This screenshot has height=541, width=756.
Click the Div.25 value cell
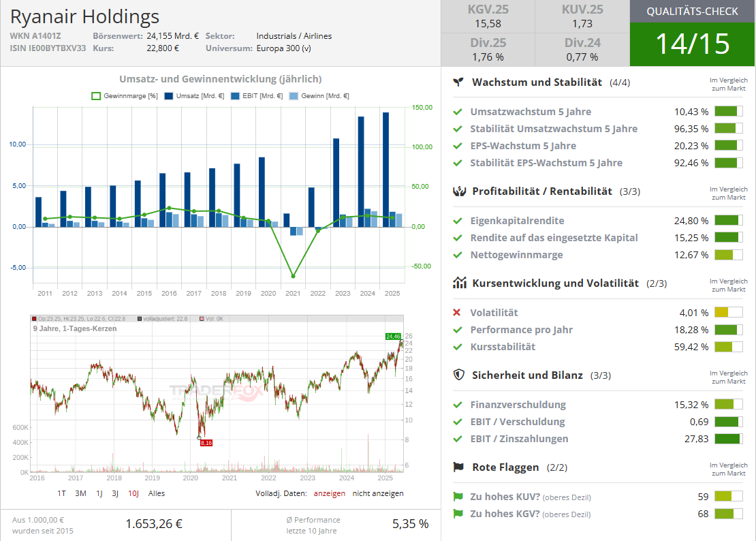coord(488,50)
